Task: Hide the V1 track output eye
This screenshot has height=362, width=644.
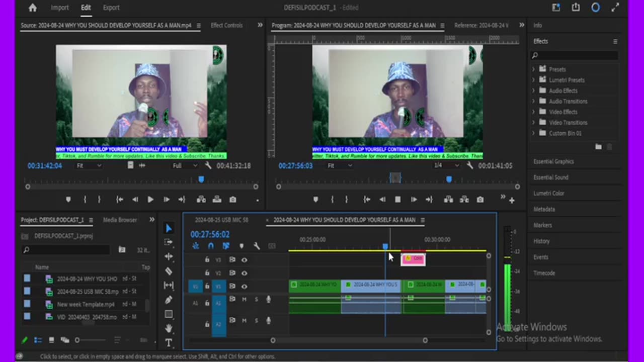Action: (244, 286)
